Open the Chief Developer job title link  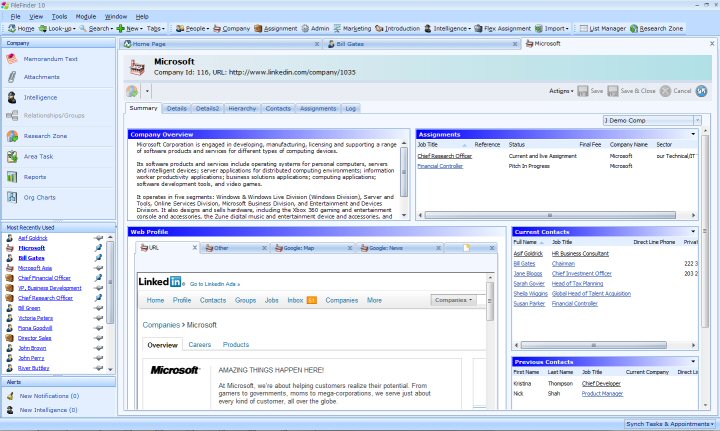[x=601, y=384]
